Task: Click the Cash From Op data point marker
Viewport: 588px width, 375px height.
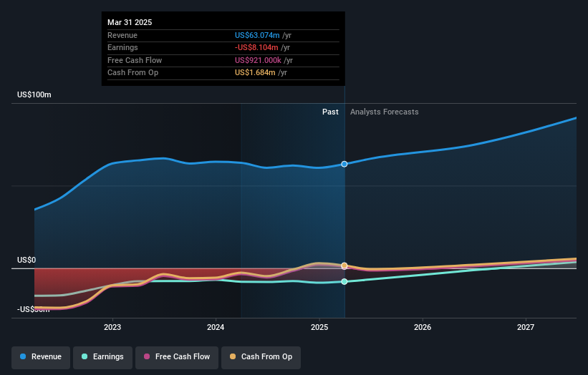Action: tap(344, 266)
